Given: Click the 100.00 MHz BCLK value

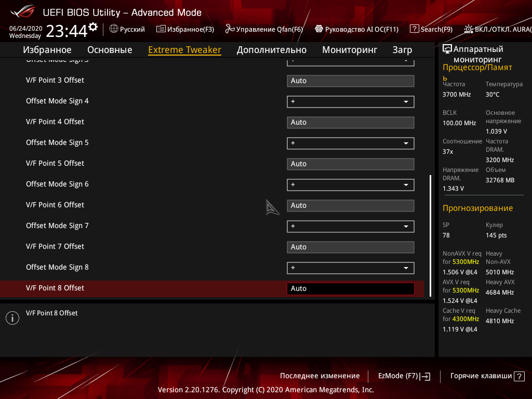Looking at the screenshot, I should point(459,123).
